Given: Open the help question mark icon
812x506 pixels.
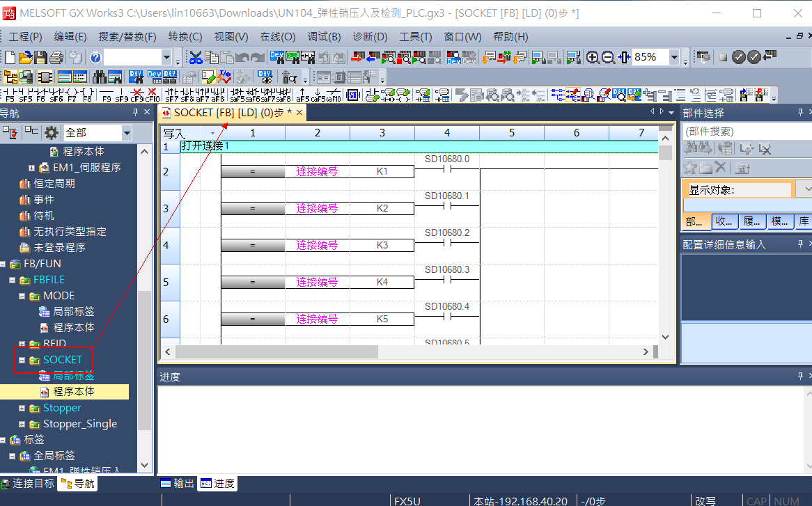Looking at the screenshot, I should pyautogui.click(x=95, y=58).
